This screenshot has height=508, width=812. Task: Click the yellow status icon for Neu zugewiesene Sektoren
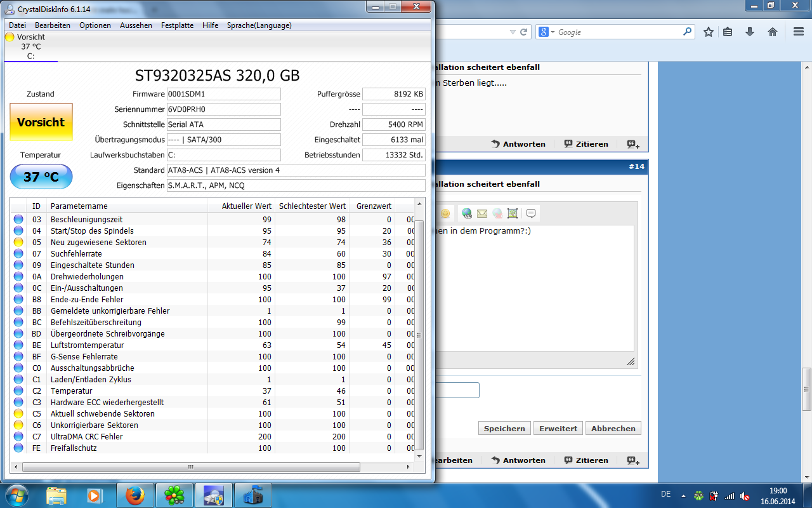coord(18,243)
